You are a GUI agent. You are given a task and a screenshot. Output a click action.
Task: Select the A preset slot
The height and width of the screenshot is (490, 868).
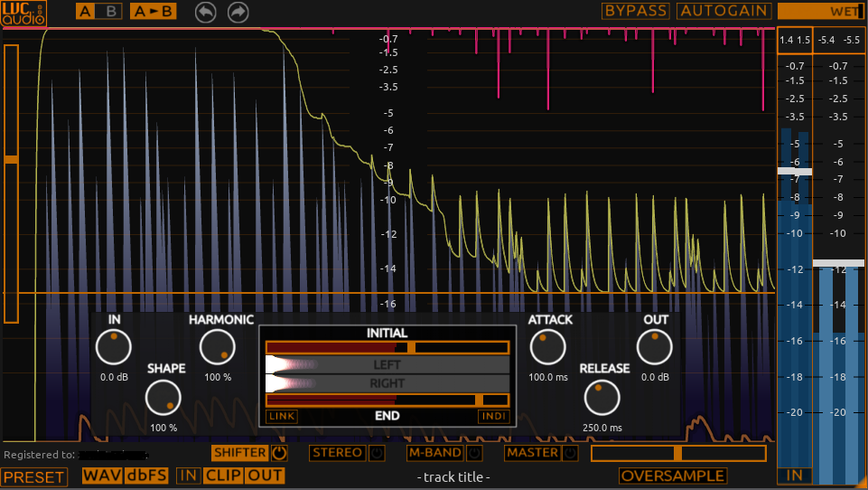[x=85, y=12]
